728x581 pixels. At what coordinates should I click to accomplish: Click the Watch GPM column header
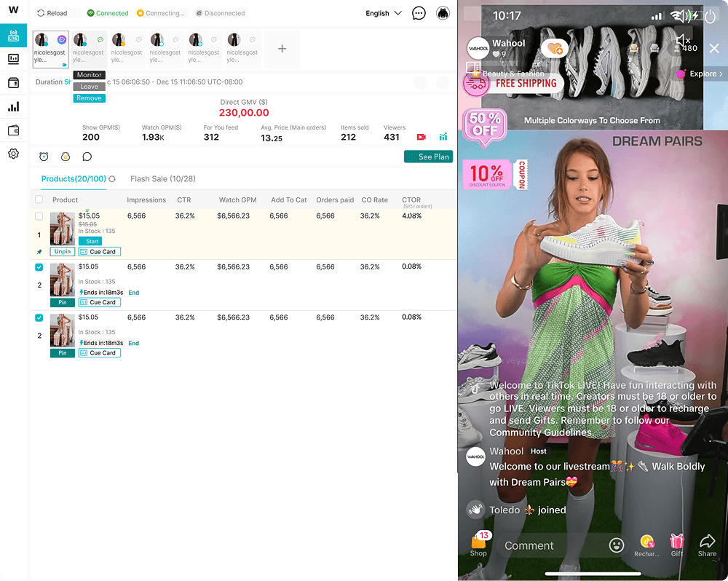click(238, 199)
